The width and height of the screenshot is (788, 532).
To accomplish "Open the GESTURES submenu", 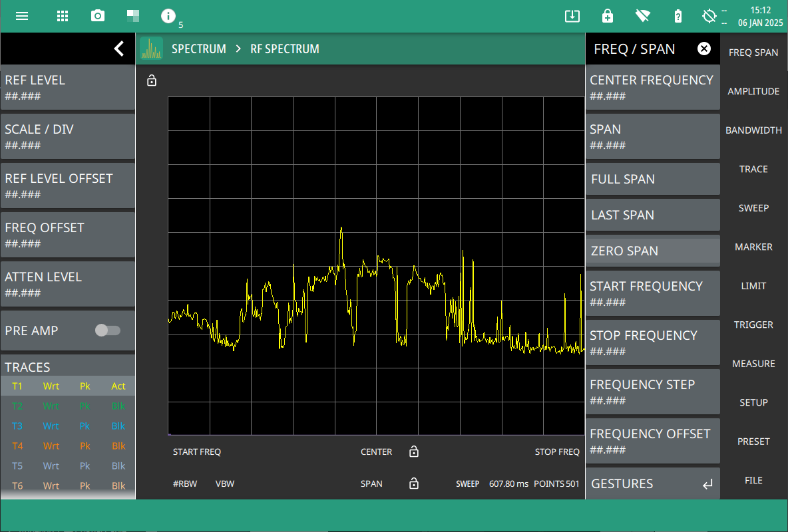I will 652,484.
